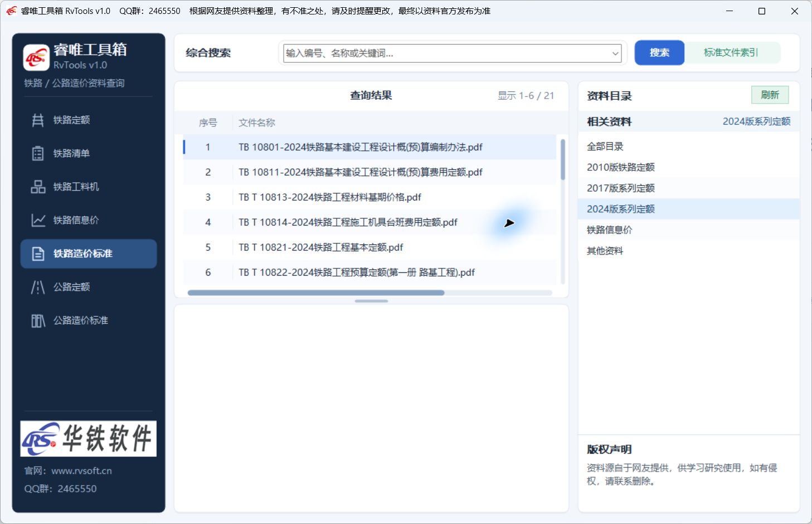This screenshot has height=524, width=812.
Task: Click the 2024版系列定额 link beside 相关资料
Action: (756, 121)
